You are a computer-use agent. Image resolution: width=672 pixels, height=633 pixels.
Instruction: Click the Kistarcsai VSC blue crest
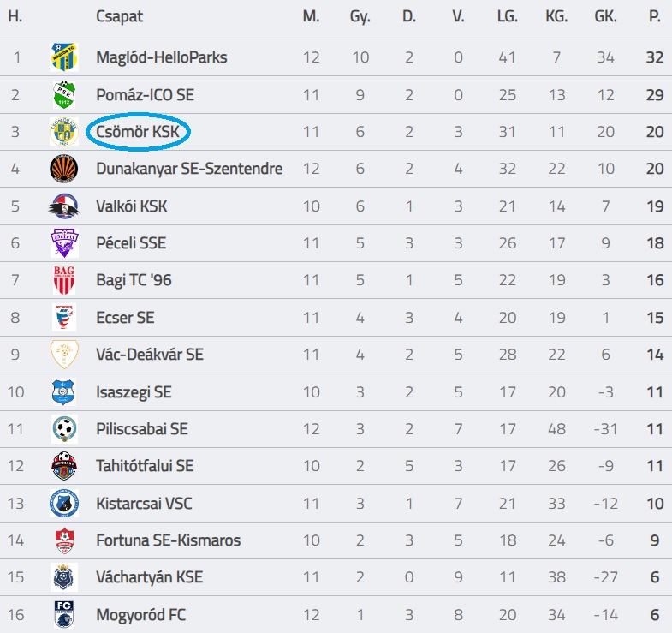point(64,503)
